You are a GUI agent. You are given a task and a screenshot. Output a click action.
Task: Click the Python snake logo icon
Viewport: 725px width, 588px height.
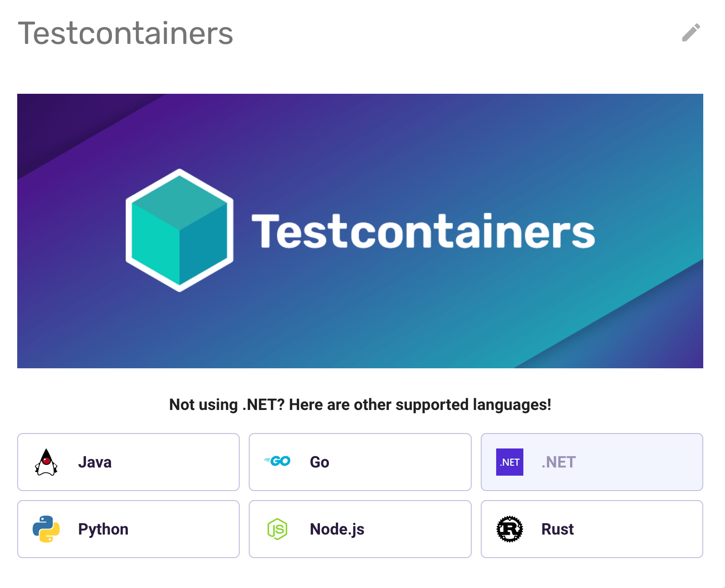[x=46, y=529]
